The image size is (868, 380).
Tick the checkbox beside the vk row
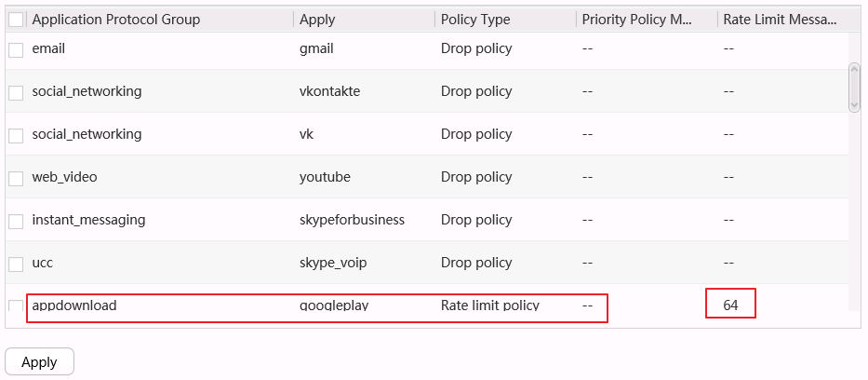pos(16,136)
